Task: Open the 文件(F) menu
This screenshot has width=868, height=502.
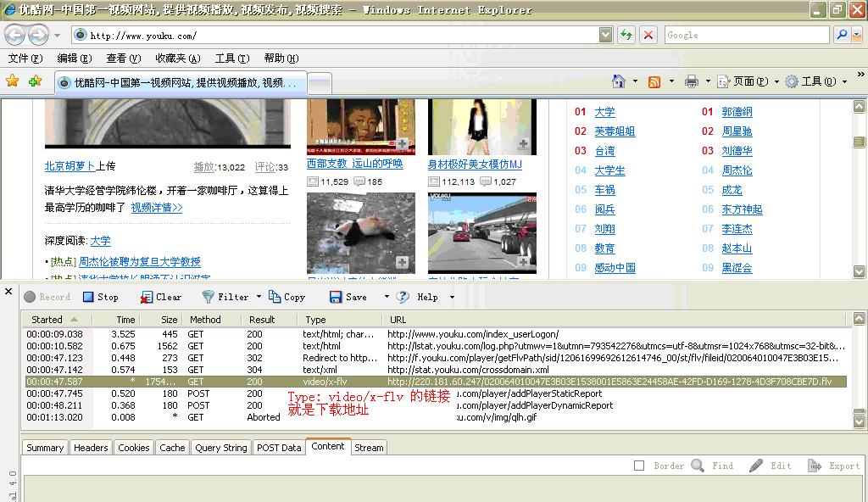Action: pos(25,59)
